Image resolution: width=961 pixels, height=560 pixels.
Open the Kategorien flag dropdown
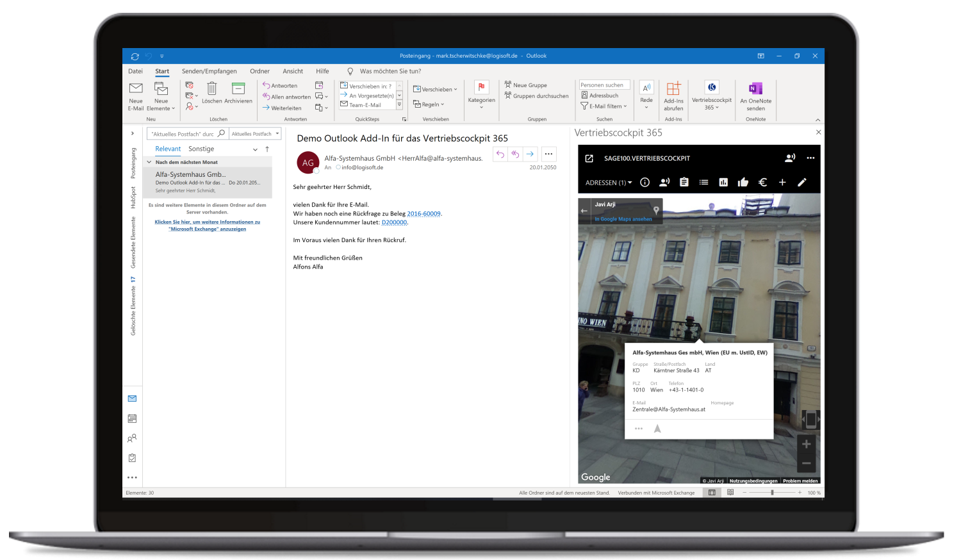pyautogui.click(x=481, y=94)
